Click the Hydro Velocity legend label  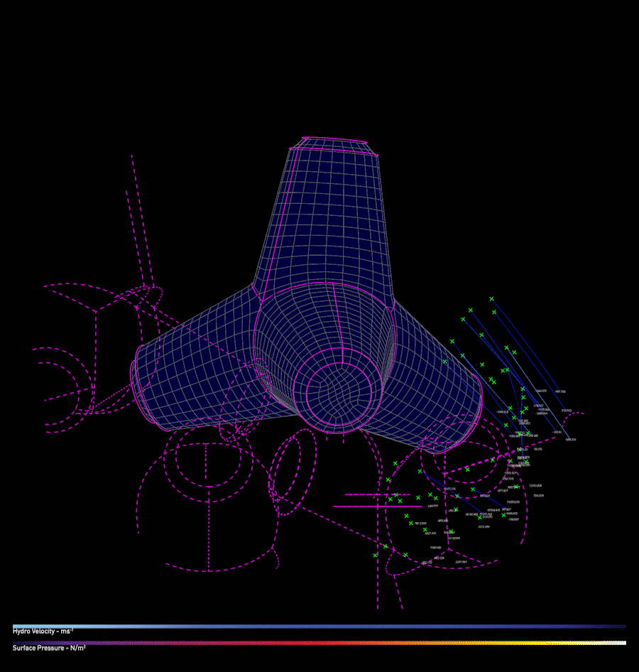point(43,632)
